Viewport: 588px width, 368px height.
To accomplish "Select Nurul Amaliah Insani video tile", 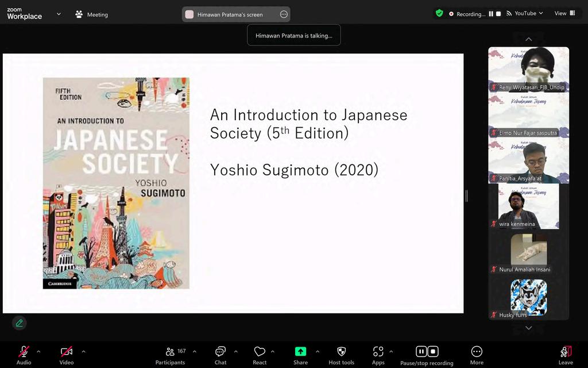I will (x=529, y=252).
